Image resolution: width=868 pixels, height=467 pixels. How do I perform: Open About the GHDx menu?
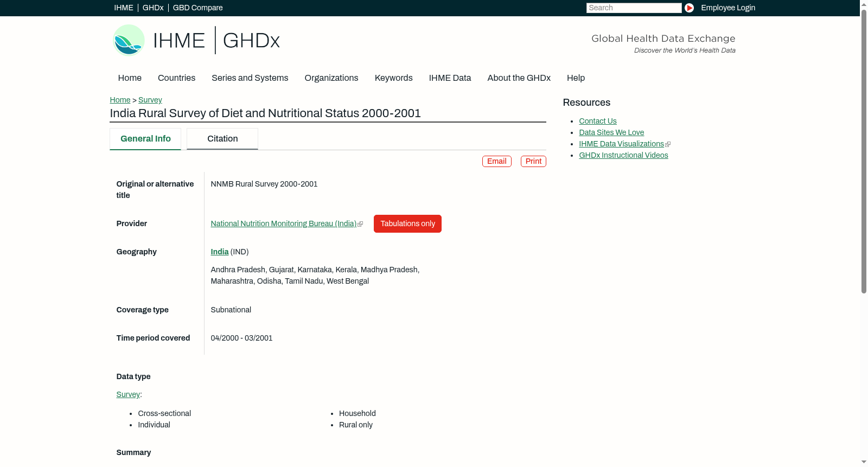tap(519, 78)
